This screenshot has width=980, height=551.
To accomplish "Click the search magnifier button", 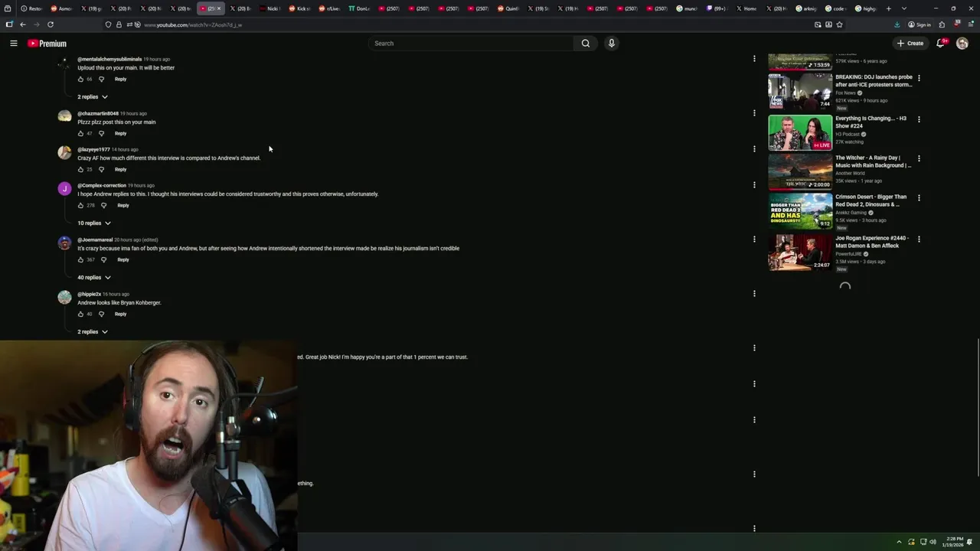I will (586, 44).
